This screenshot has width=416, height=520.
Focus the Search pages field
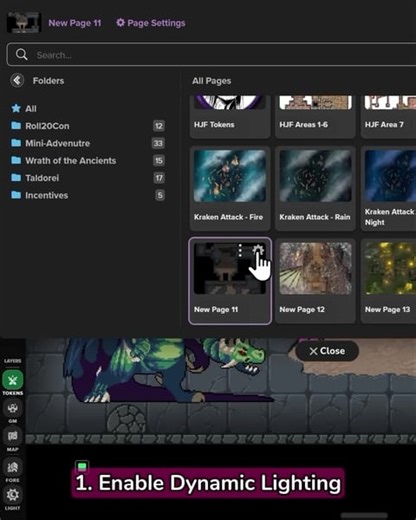pos(211,54)
